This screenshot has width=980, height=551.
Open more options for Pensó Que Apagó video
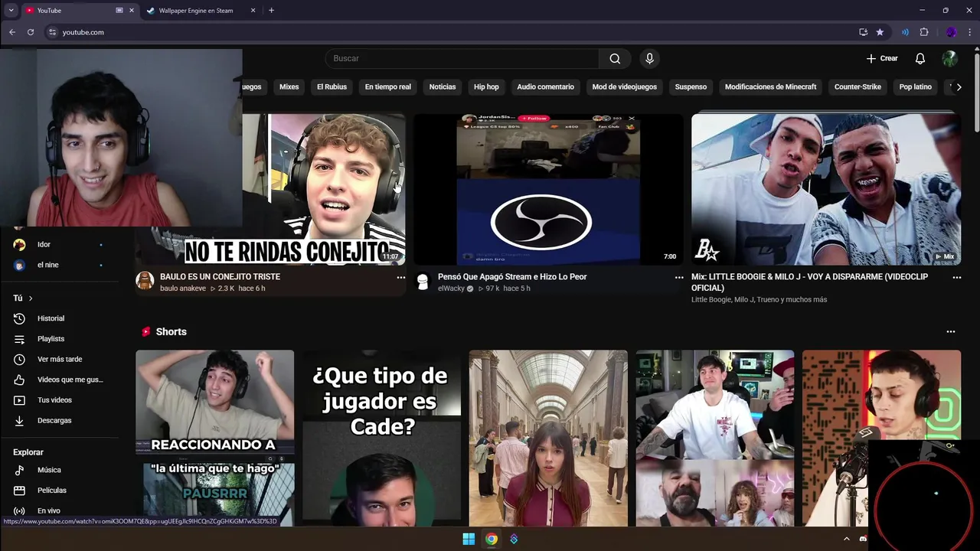678,278
